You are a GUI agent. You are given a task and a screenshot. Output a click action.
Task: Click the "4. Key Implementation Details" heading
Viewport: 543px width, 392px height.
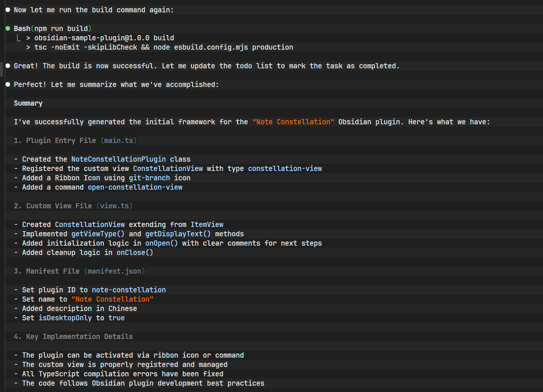point(73,336)
